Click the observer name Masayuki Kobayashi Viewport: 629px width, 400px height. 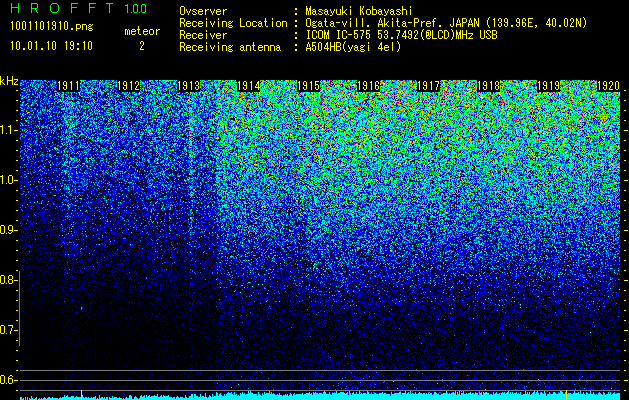coord(359,11)
